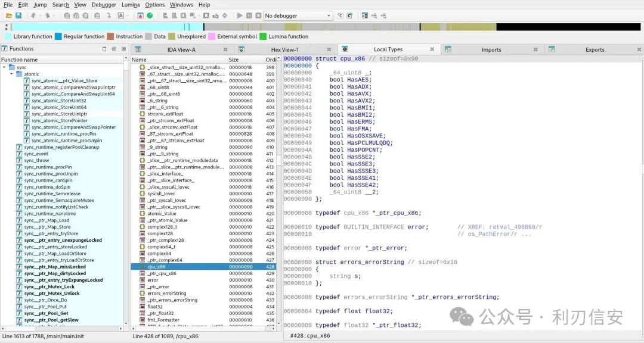This screenshot has width=644, height=343.
Task: Select sync_atomic_StoreUint32 in functions list
Action: (x=58, y=101)
